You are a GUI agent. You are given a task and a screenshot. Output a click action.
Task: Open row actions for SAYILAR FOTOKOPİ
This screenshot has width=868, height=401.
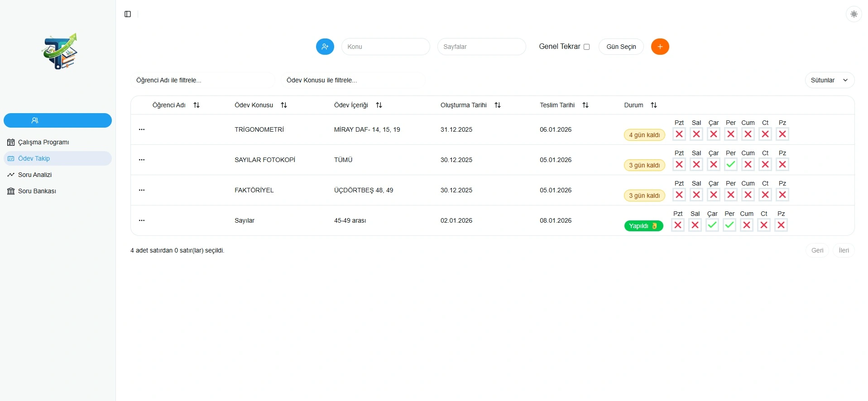click(142, 160)
